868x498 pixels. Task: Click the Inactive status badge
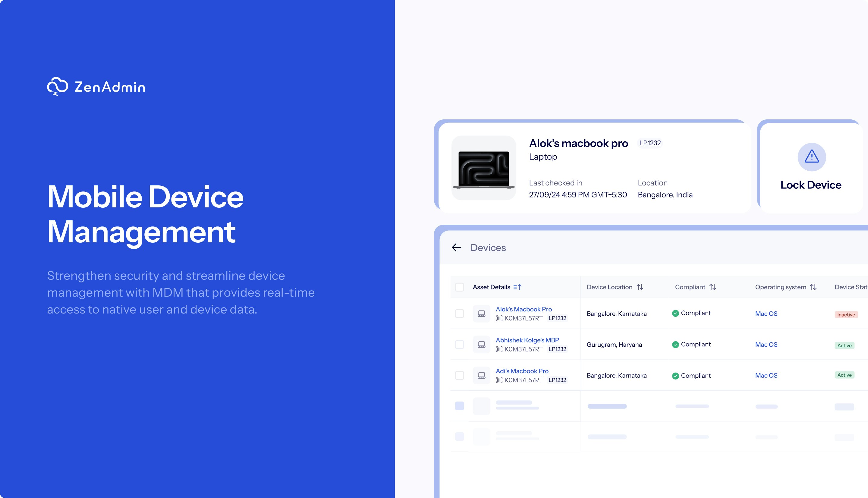(846, 315)
